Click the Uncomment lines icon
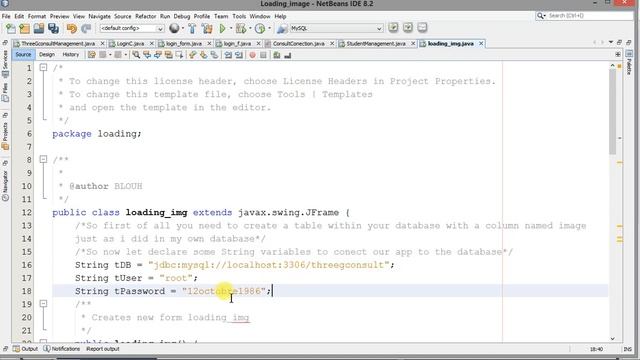The image size is (640, 360). tap(287, 55)
